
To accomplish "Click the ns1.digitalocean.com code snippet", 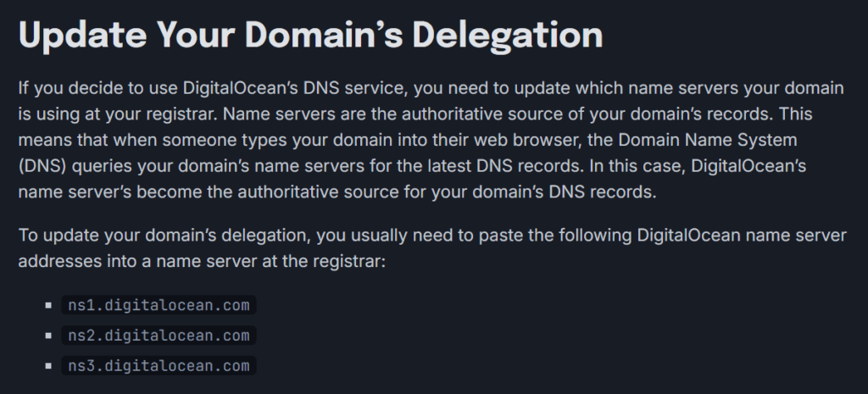I will click(159, 305).
